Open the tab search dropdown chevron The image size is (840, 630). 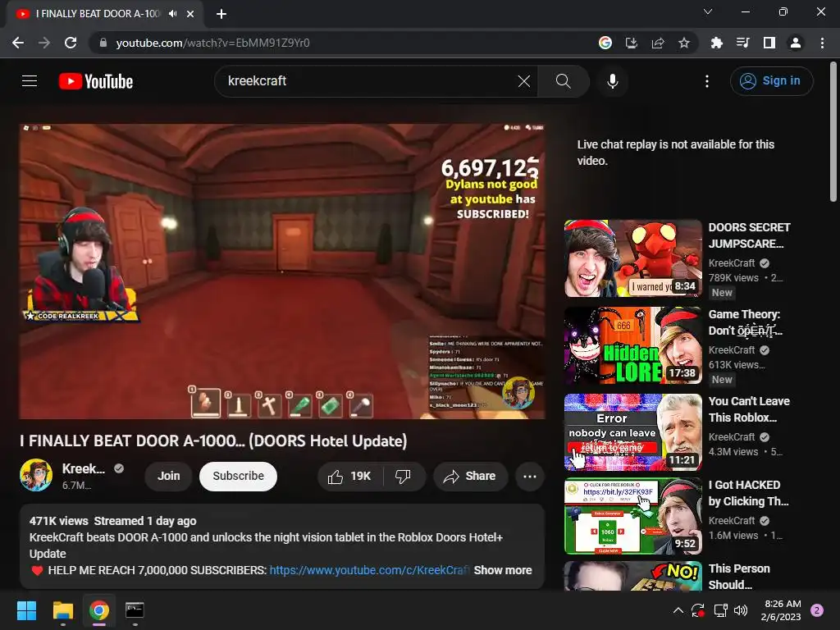tap(708, 11)
